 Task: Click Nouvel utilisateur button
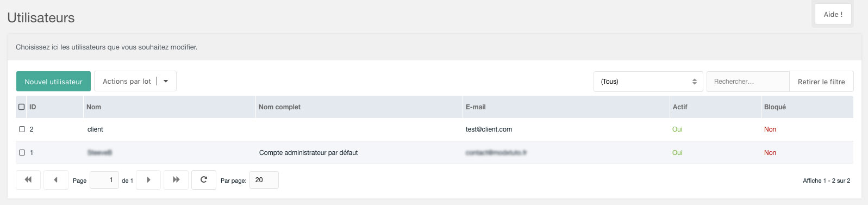coord(53,82)
